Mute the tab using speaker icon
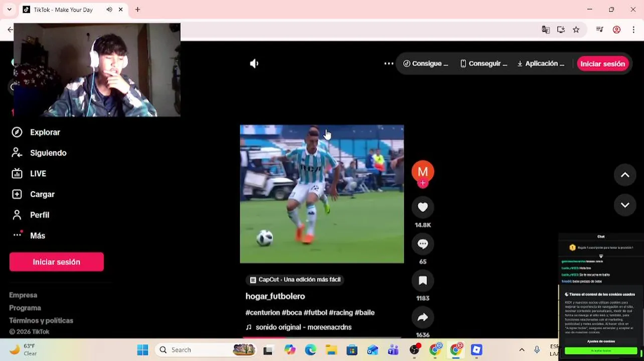Screen dimensions: 644x361 pos(109,10)
